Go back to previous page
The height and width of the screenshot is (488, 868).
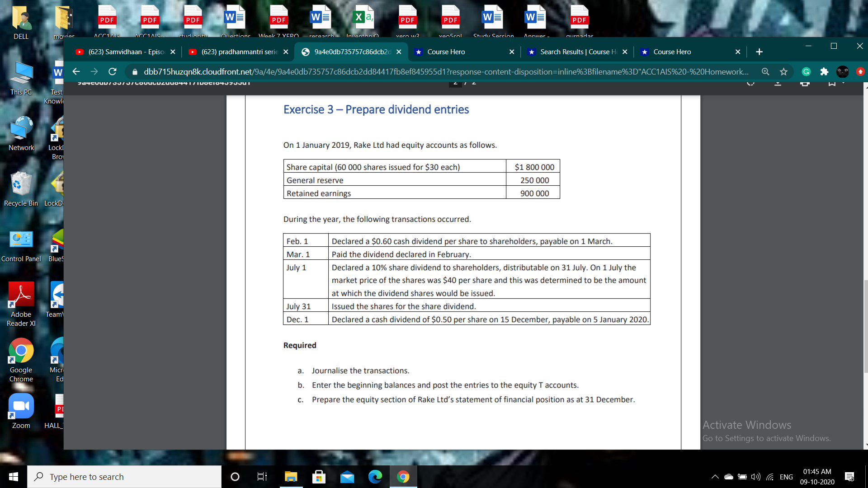pos(76,71)
